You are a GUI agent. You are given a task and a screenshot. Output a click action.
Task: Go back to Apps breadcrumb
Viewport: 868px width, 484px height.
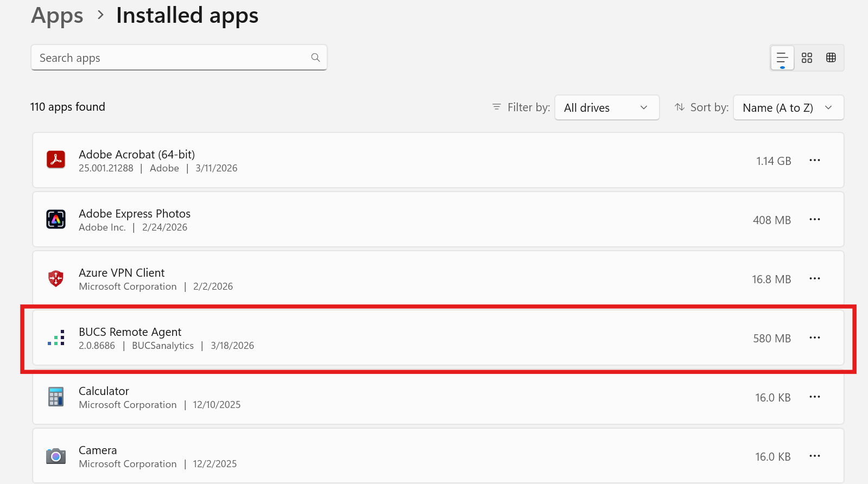point(57,15)
